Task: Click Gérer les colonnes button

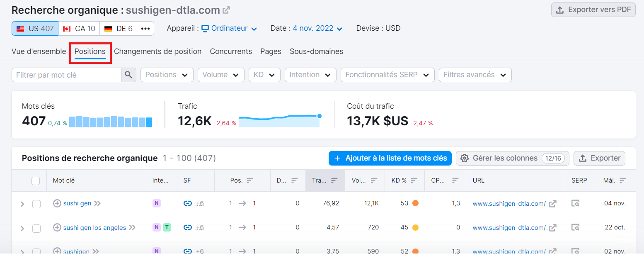Action: tap(512, 158)
